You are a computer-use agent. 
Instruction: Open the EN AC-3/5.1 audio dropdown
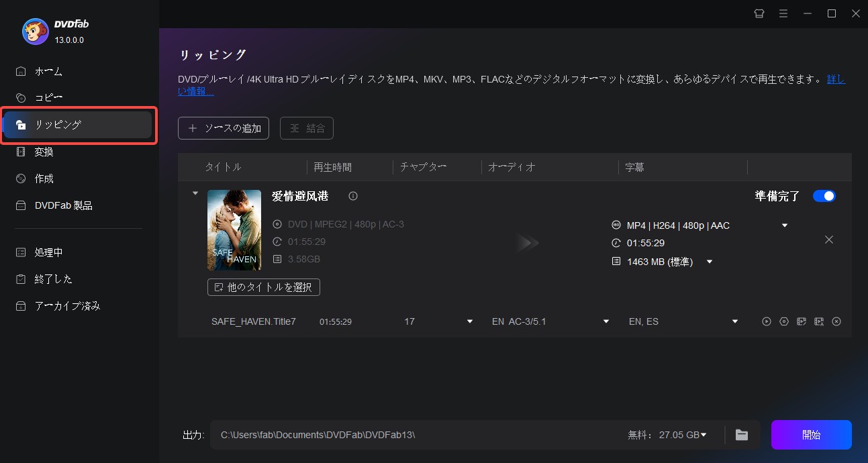606,321
